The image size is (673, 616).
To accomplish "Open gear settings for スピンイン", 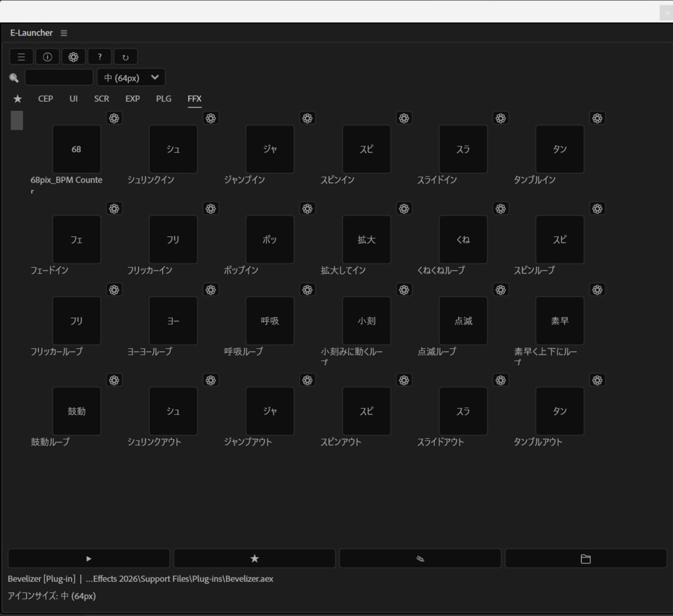I will coord(404,118).
